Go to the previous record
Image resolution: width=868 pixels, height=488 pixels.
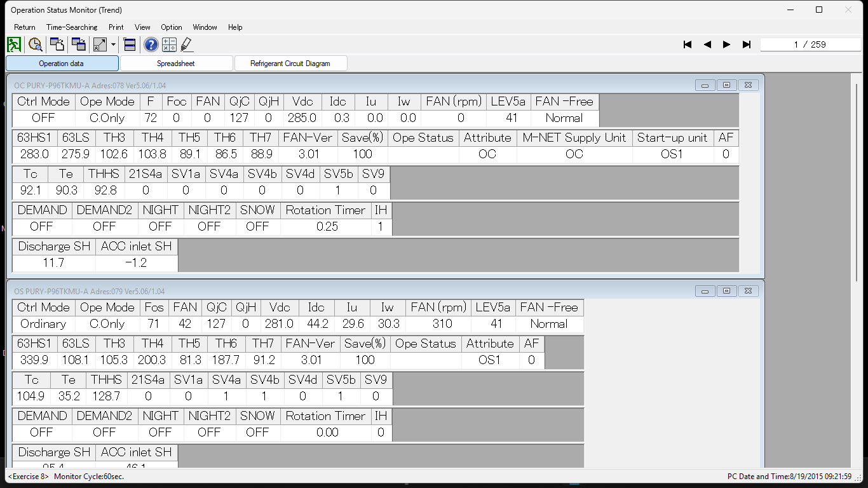tap(707, 44)
